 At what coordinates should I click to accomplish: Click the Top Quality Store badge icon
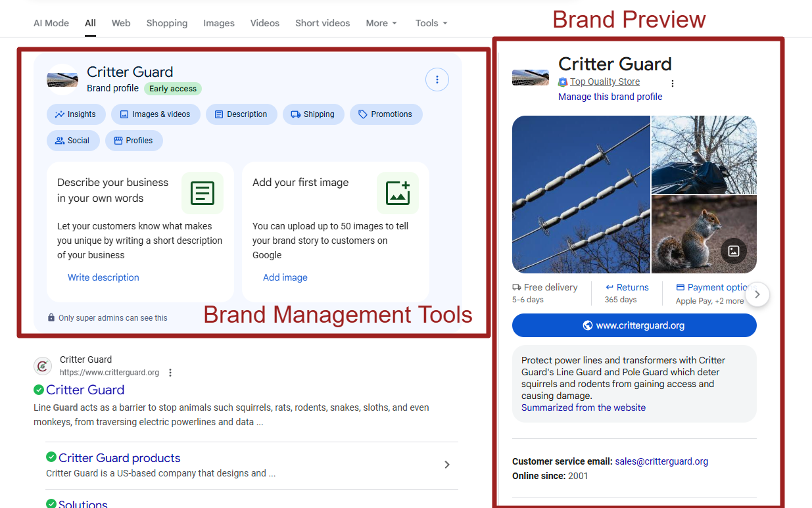[563, 81]
